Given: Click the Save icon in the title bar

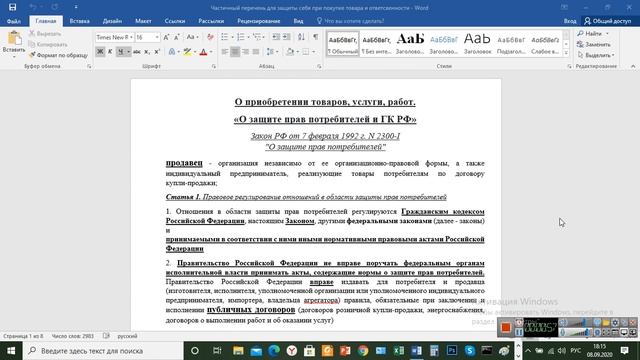Looking at the screenshot, I should (13, 7).
